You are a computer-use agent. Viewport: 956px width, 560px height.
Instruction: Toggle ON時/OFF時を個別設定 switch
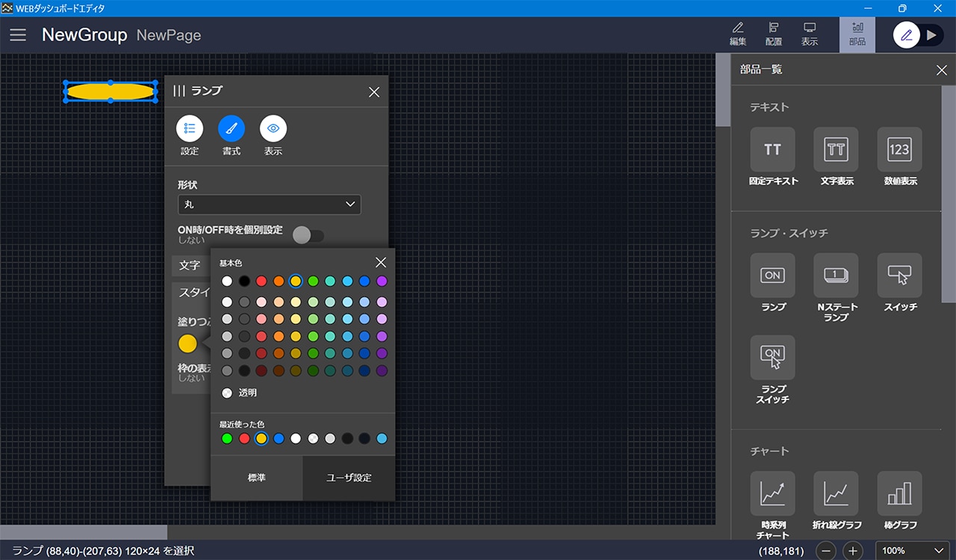[x=308, y=236]
